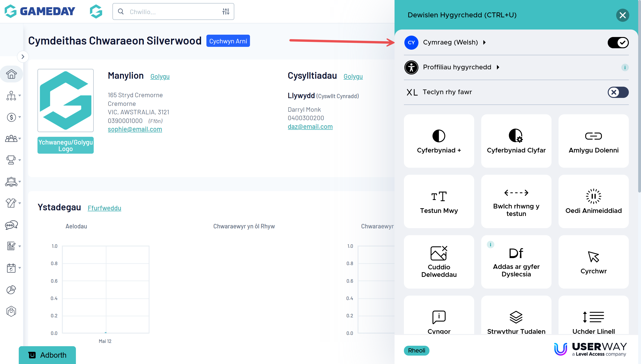
Task: Expand the left sidebar chevron
Action: 23,57
